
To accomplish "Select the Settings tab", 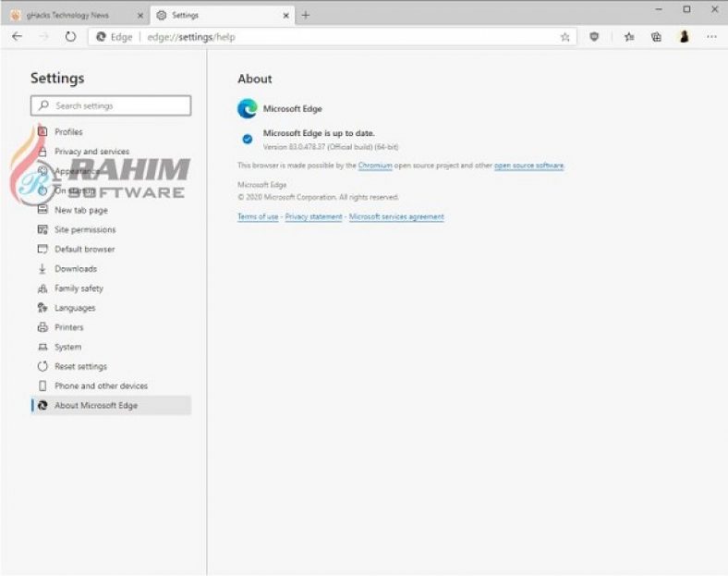I will coord(222,16).
